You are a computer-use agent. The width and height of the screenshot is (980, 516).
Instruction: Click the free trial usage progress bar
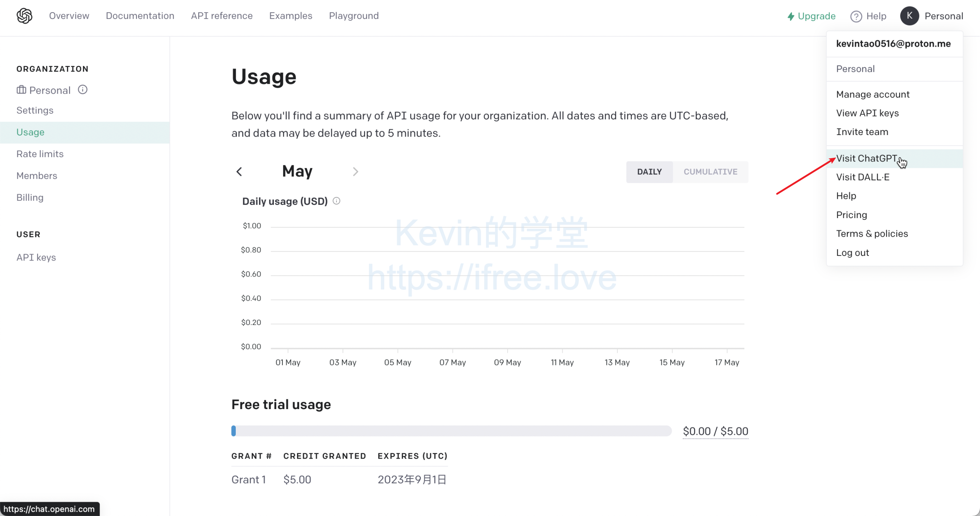pos(451,431)
